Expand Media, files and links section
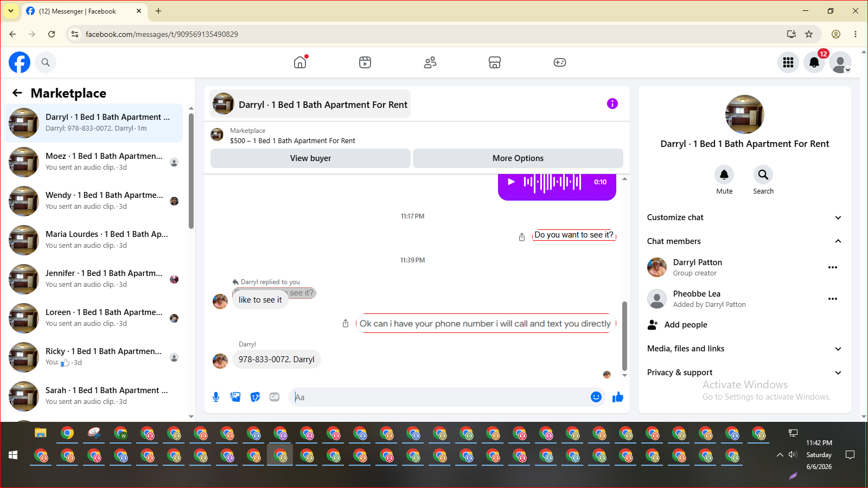The height and width of the screenshot is (488, 868). tap(744, 349)
